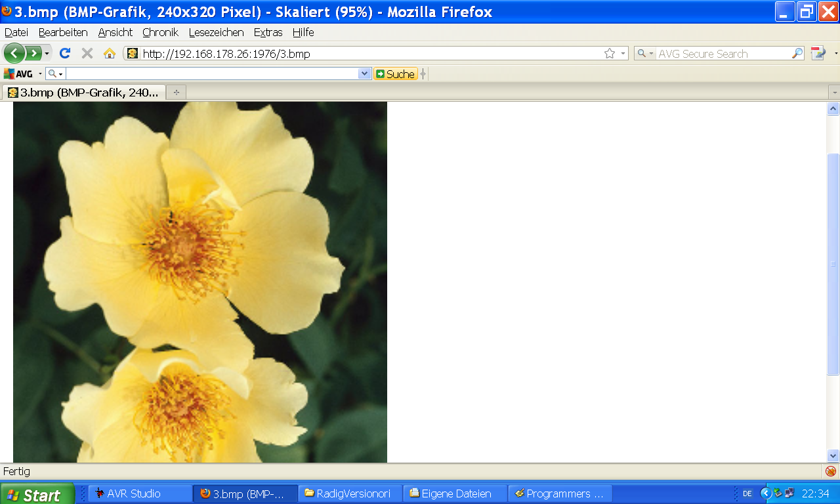The height and width of the screenshot is (504, 840).
Task: Go forward with the forward arrow button
Action: coord(33,53)
